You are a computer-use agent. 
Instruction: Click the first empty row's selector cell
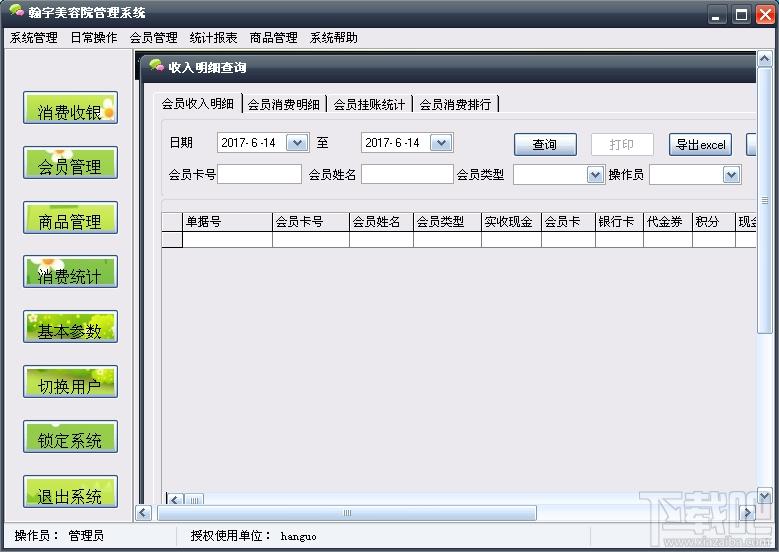pyautogui.click(x=172, y=239)
